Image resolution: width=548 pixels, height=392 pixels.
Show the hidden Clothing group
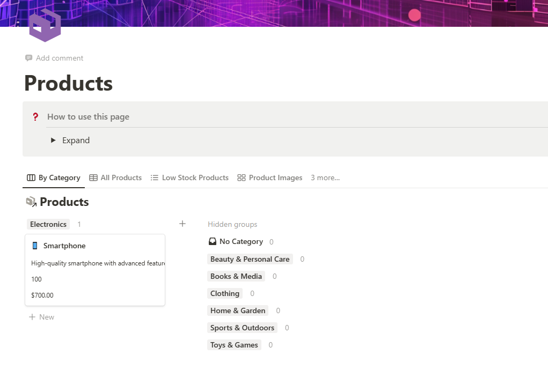[225, 293]
